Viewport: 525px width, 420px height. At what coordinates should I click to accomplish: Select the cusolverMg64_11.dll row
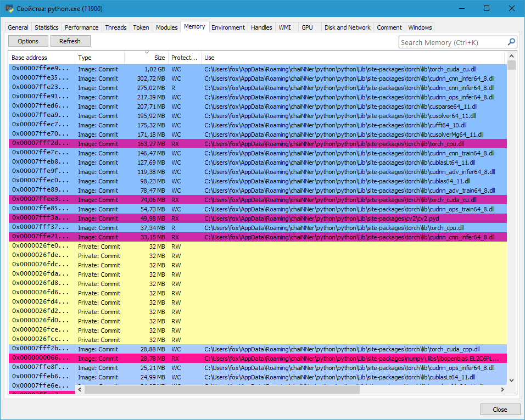258,135
